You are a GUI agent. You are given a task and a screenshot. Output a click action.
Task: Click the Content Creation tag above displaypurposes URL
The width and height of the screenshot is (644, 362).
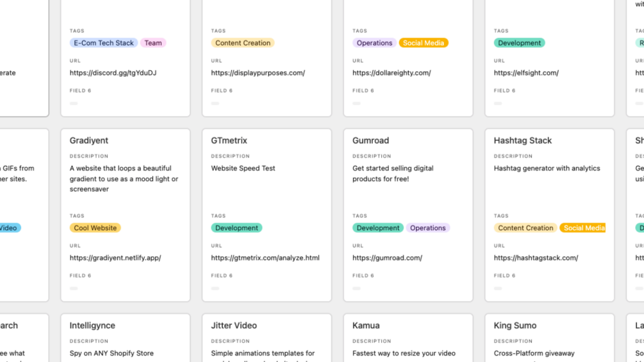pyautogui.click(x=242, y=43)
